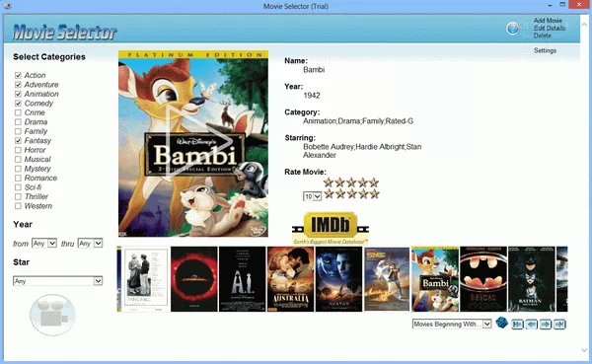Click the scrollbar up arrow
This screenshot has width=592, height=364.
pyautogui.click(x=584, y=25)
